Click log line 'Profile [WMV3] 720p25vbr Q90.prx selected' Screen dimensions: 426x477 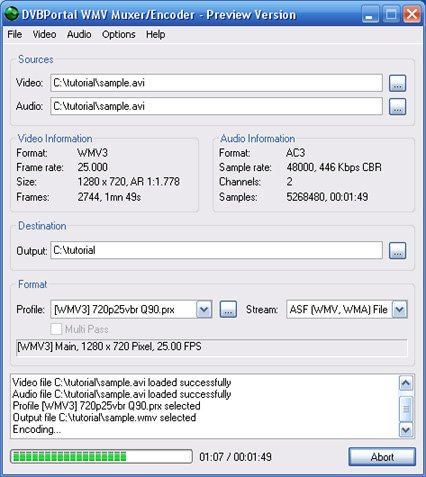(x=106, y=406)
